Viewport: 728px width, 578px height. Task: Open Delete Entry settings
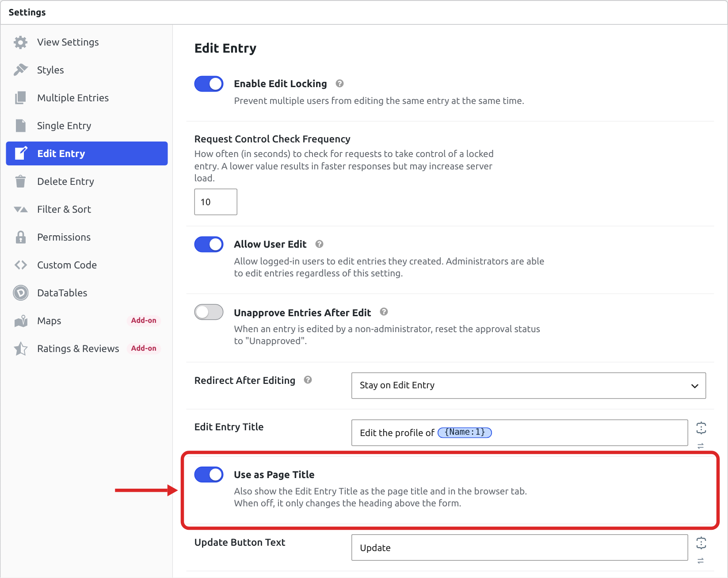[87, 181]
